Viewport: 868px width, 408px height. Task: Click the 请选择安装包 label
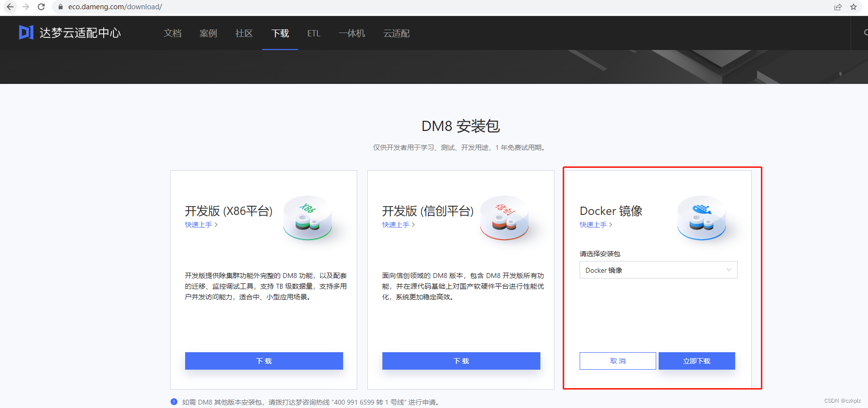tap(600, 254)
